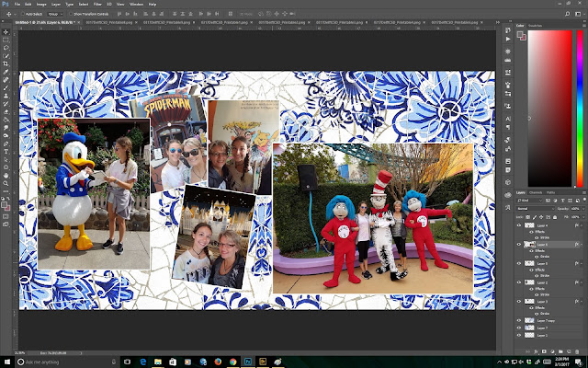588x368 pixels.
Task: Select the Spot Healing Brush tool
Action: coord(6,80)
